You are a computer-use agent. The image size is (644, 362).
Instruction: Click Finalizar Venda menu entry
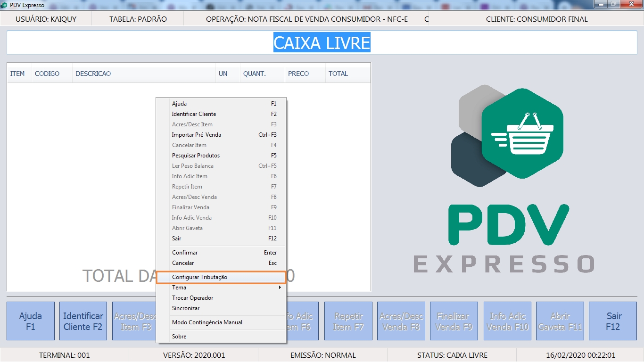pyautogui.click(x=221, y=207)
